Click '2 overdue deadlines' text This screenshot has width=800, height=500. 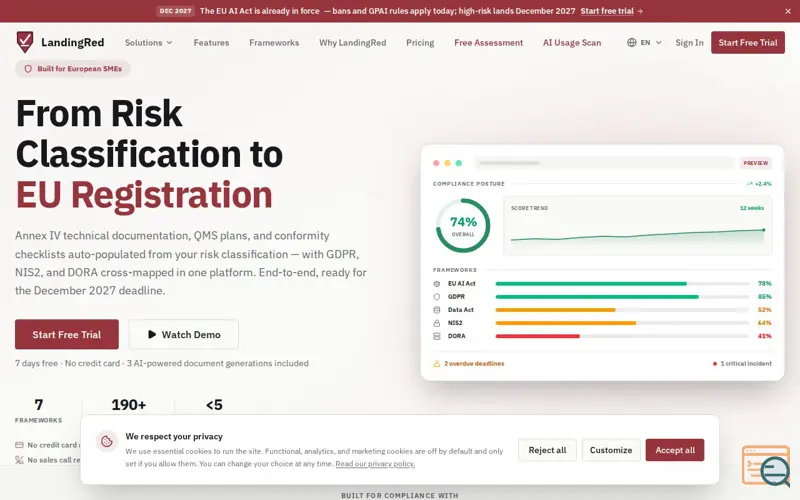tap(474, 364)
